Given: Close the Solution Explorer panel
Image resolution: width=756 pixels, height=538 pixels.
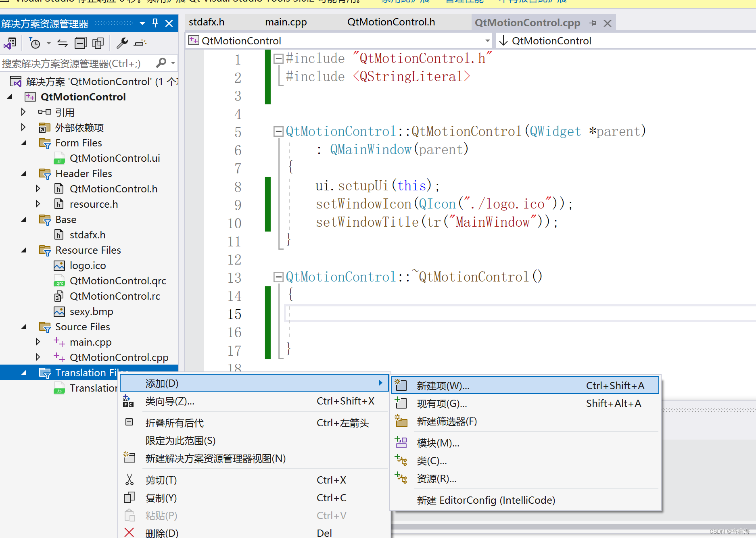Looking at the screenshot, I should click(x=169, y=23).
